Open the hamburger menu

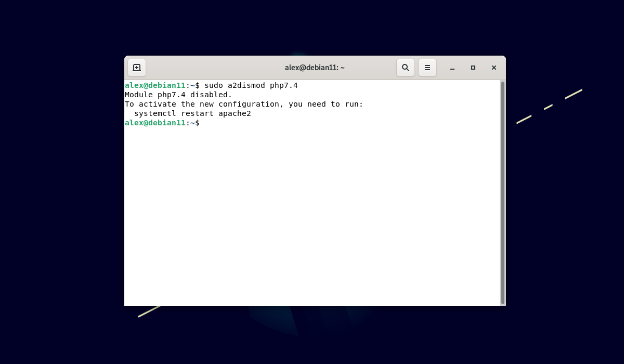[x=427, y=68]
